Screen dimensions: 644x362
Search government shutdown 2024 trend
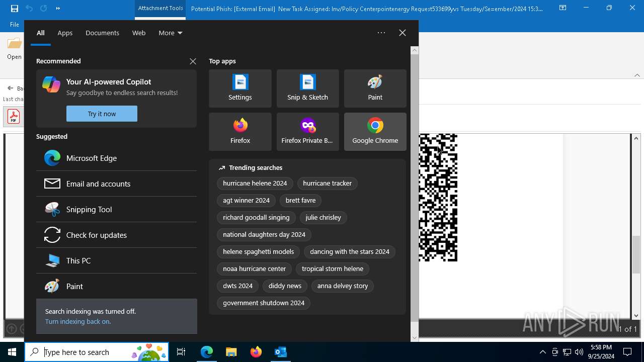[264, 303]
